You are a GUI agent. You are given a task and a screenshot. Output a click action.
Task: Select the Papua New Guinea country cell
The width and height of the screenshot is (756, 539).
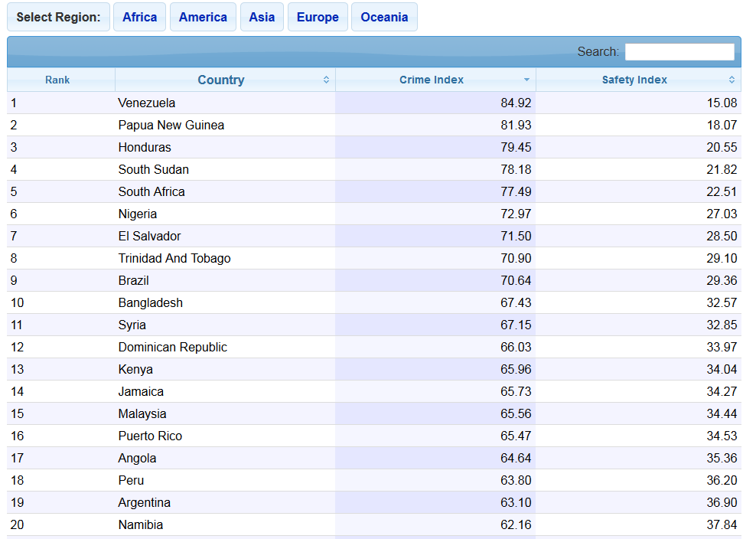tap(171, 125)
